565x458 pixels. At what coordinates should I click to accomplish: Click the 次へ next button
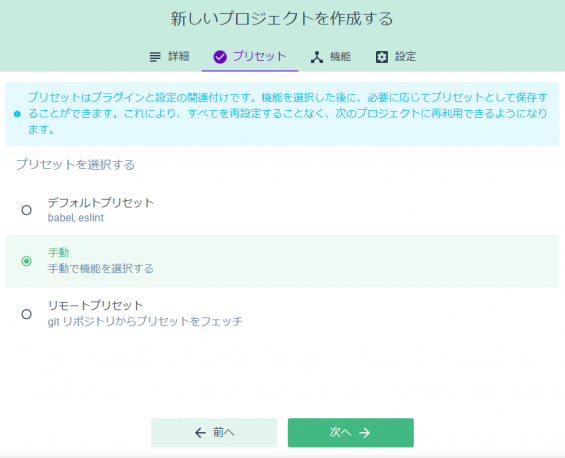(x=351, y=432)
